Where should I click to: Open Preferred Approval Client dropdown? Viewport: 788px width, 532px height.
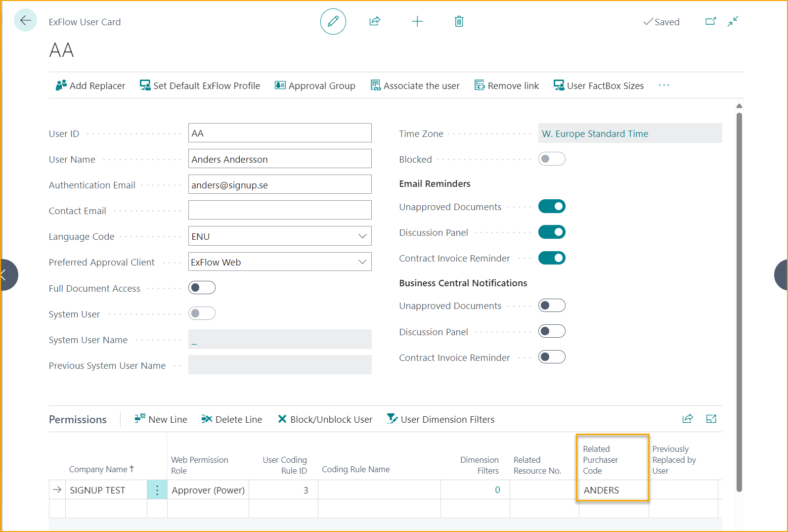coord(362,262)
